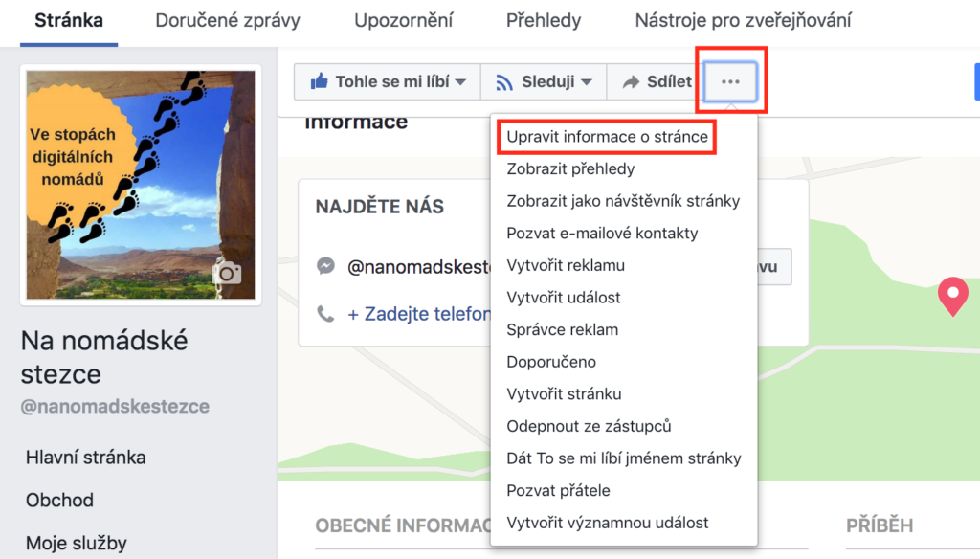Screen dimensions: 980x559
Task: Open the three-dots more options button
Action: pyautogui.click(x=730, y=82)
